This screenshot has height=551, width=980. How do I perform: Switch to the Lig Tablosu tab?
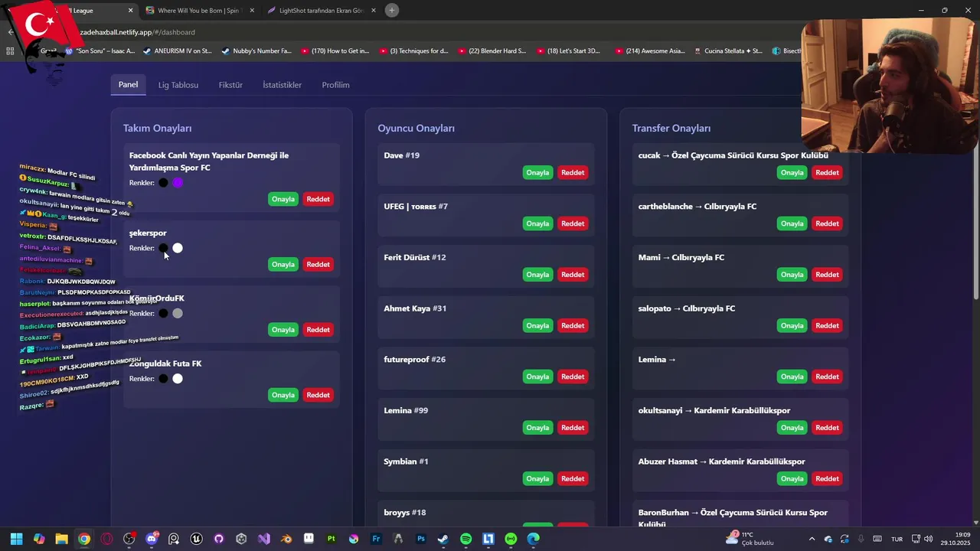click(178, 85)
